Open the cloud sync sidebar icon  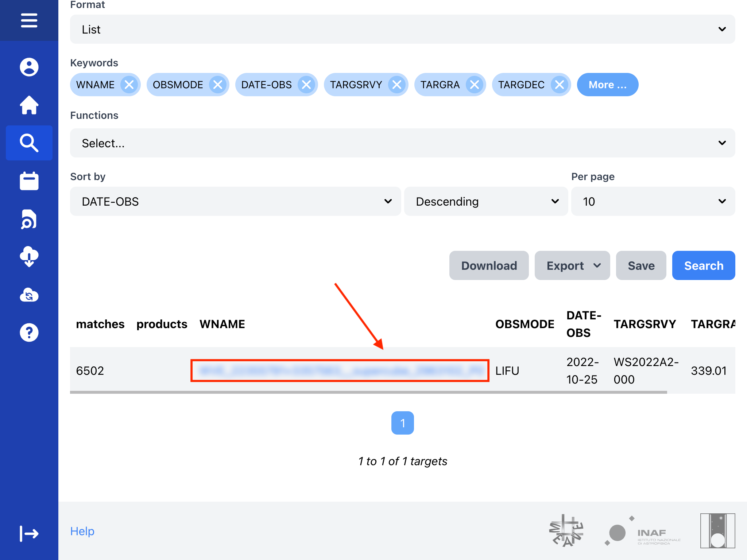(x=29, y=295)
